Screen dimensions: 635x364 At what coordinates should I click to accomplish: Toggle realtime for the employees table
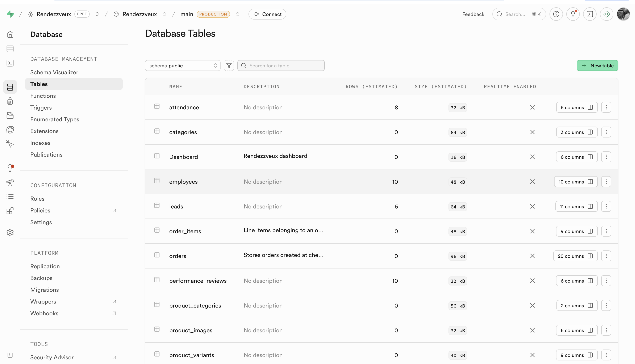pyautogui.click(x=532, y=182)
